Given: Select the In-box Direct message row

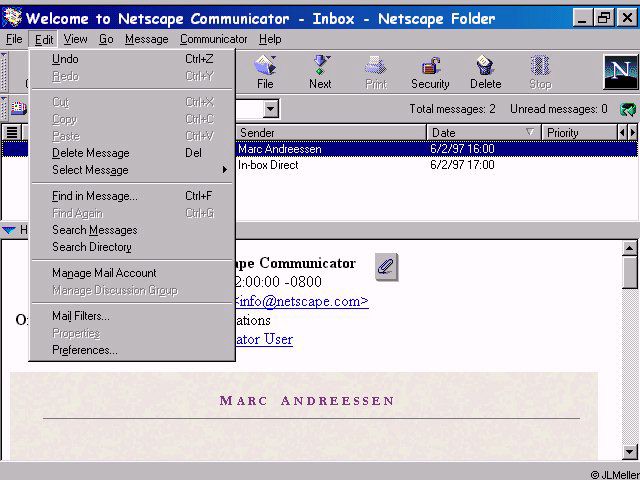Looking at the screenshot, I should (x=320, y=165).
